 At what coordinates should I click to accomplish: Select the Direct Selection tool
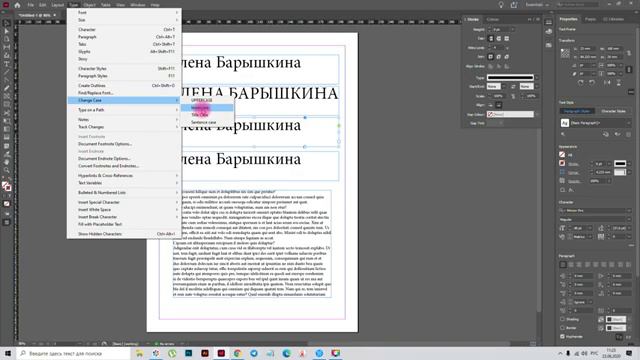[x=7, y=31]
